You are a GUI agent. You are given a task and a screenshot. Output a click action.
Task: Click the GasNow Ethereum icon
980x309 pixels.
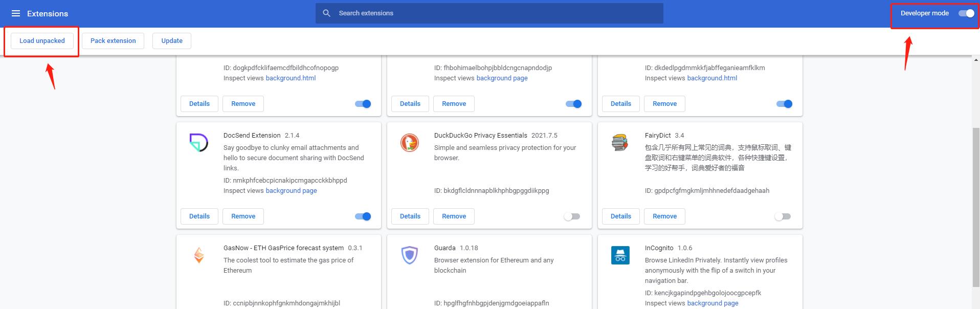click(x=199, y=255)
